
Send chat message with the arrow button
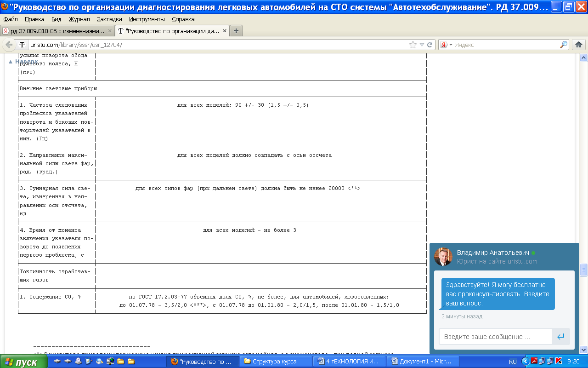pyautogui.click(x=561, y=337)
